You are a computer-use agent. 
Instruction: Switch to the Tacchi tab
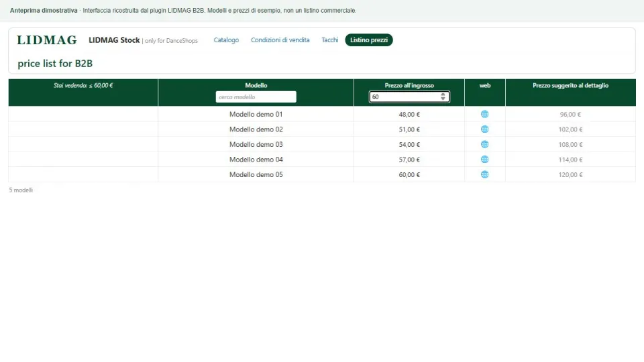pos(330,40)
